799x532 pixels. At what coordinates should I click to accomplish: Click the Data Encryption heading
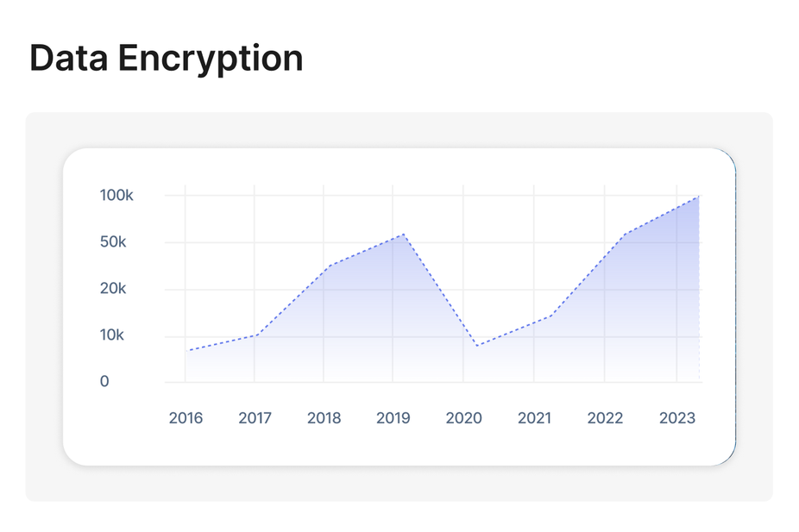point(167,58)
